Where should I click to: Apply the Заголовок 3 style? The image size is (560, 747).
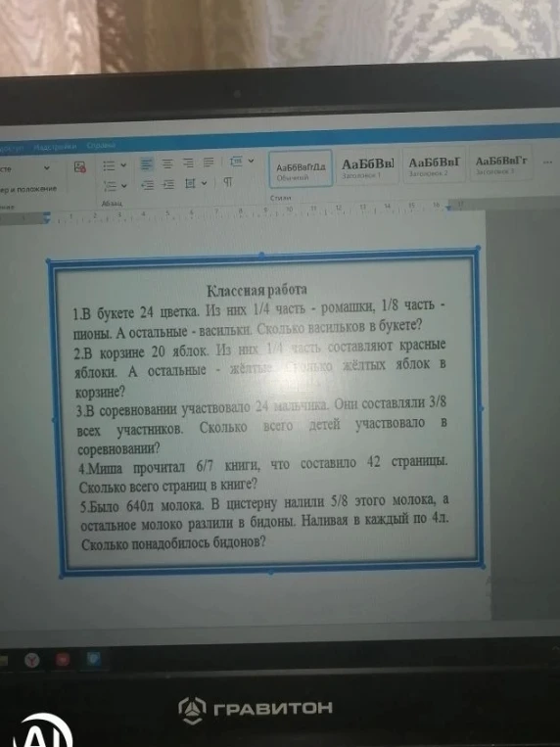click(x=501, y=163)
